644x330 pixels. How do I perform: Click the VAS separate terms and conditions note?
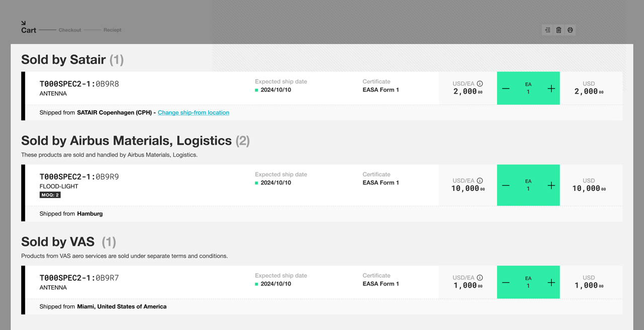coord(124,256)
